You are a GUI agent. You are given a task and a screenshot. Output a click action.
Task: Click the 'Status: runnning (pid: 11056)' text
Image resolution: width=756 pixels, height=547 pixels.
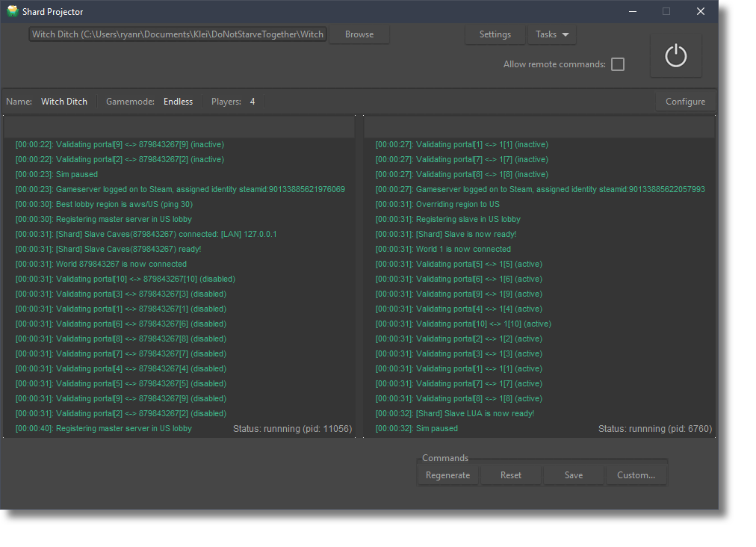(x=292, y=429)
